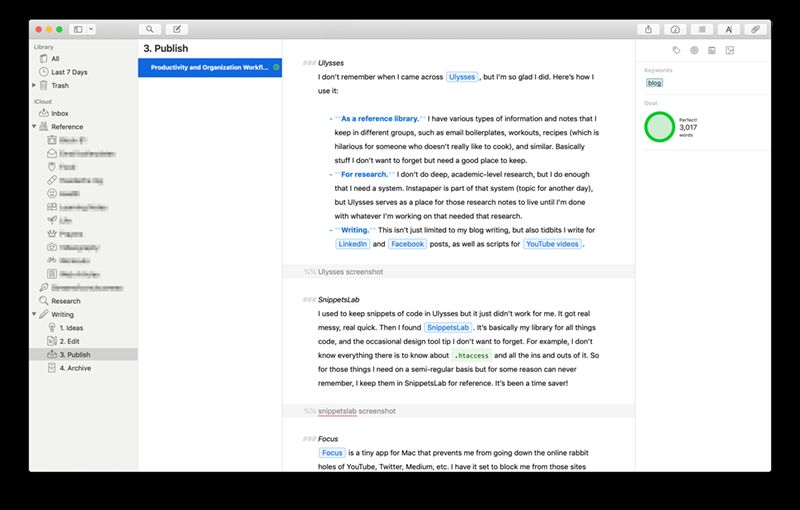Open the navigation list toolbar button
This screenshot has height=510, width=800.
coord(703,29)
